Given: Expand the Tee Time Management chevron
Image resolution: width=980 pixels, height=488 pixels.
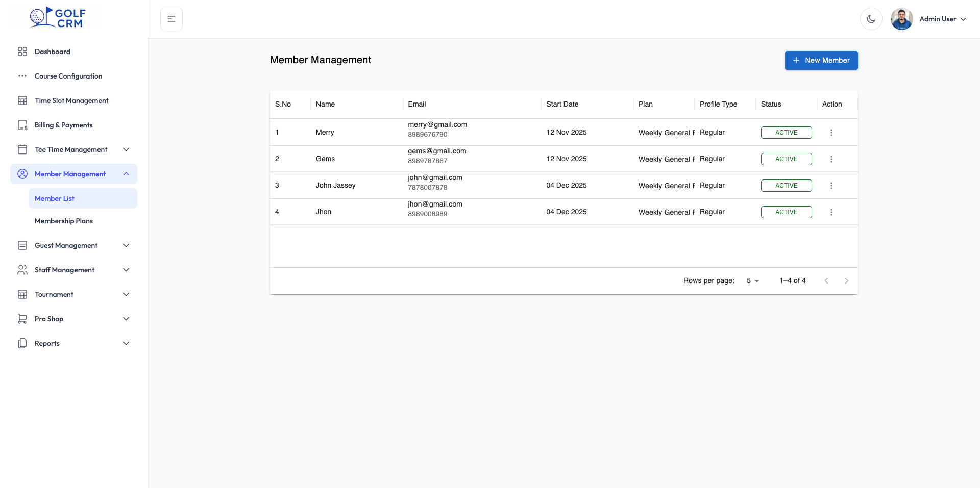Looking at the screenshot, I should pos(126,149).
